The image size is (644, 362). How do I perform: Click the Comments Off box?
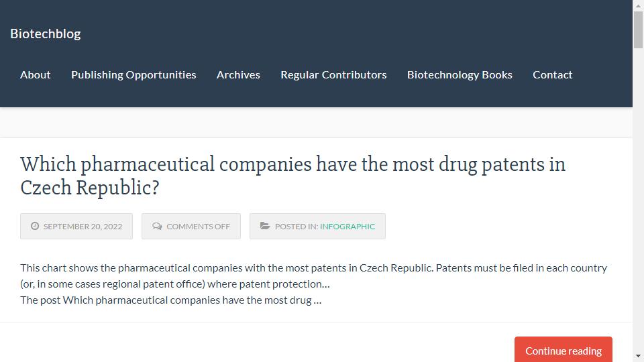click(191, 226)
